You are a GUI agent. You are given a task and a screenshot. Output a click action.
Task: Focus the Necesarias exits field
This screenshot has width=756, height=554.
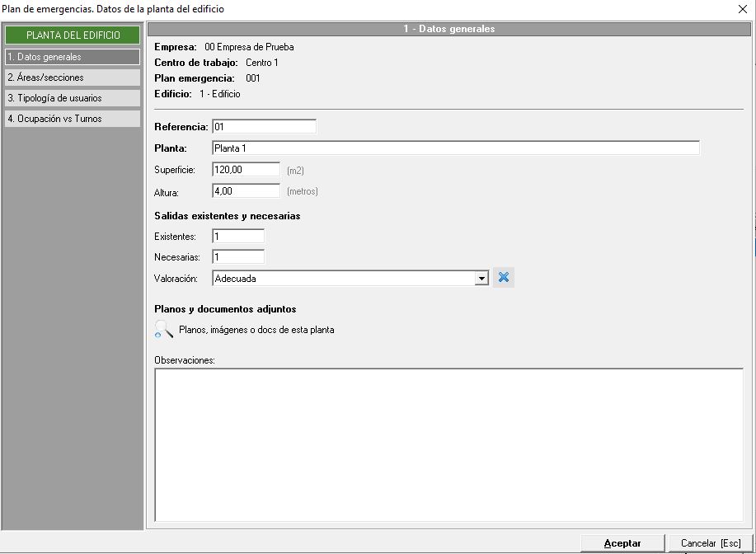(237, 257)
